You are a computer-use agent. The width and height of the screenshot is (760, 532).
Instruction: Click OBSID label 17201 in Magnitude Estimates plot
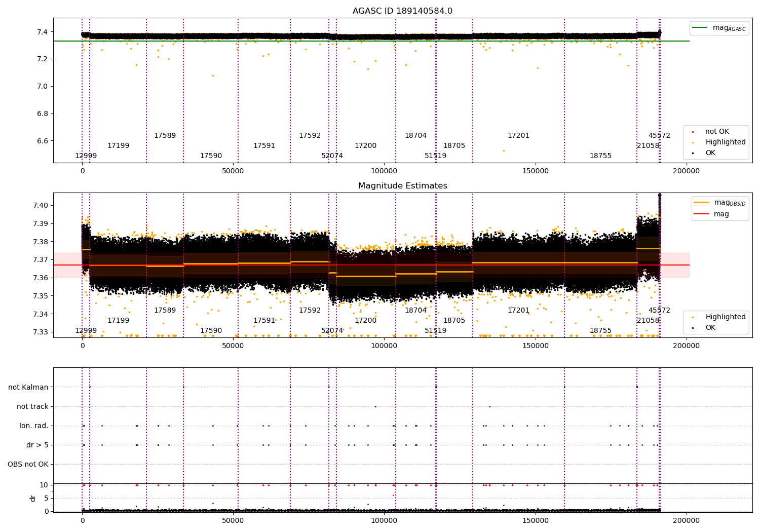click(x=518, y=311)
